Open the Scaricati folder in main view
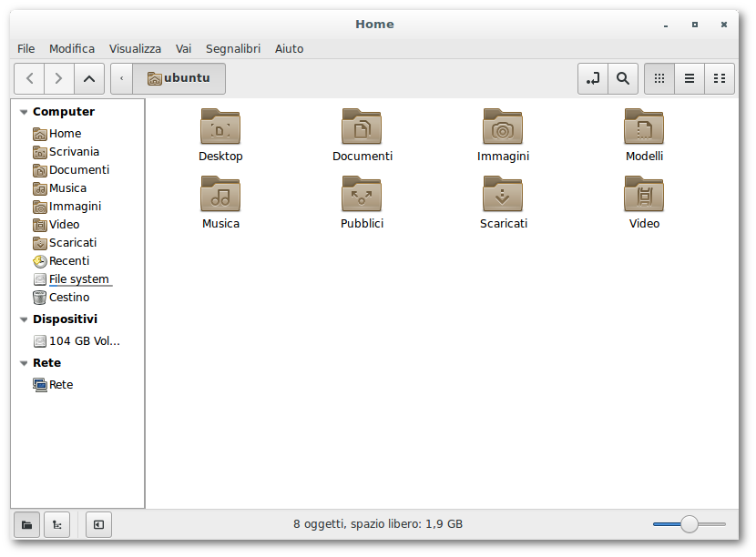This screenshot has width=756, height=557. click(x=503, y=195)
